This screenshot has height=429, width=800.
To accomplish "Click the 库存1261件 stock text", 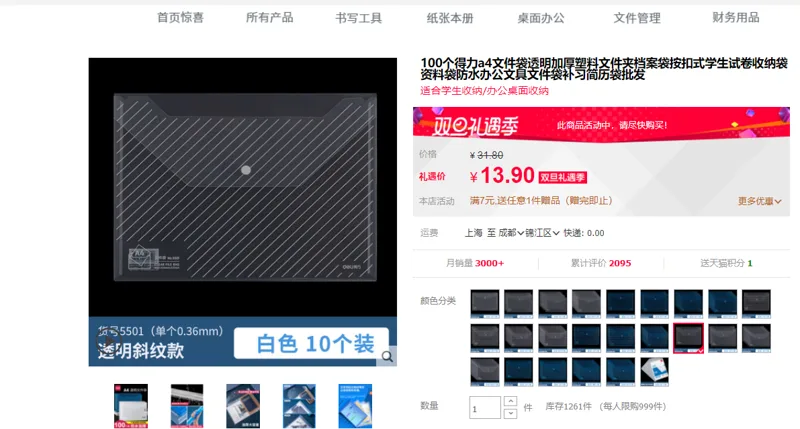I will click(568, 407).
